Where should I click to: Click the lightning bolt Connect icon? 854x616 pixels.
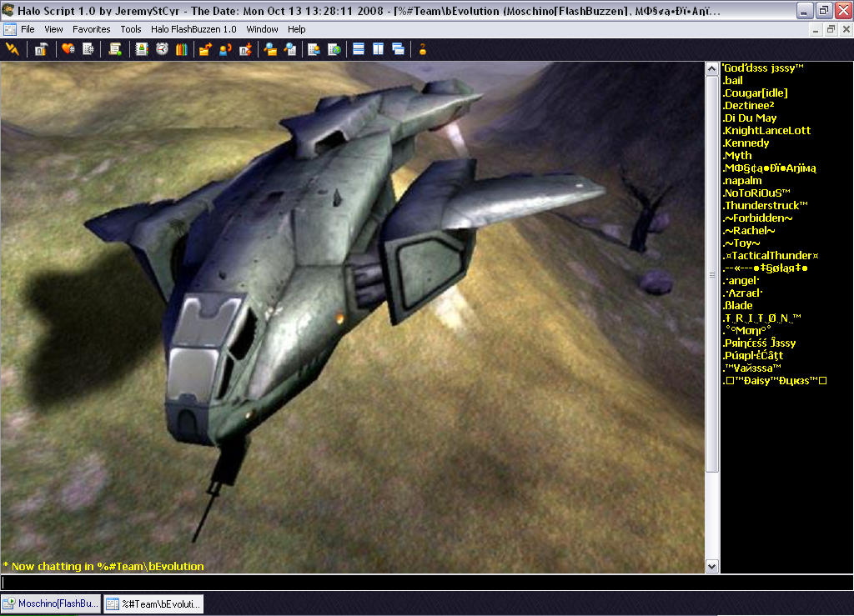pos(12,49)
